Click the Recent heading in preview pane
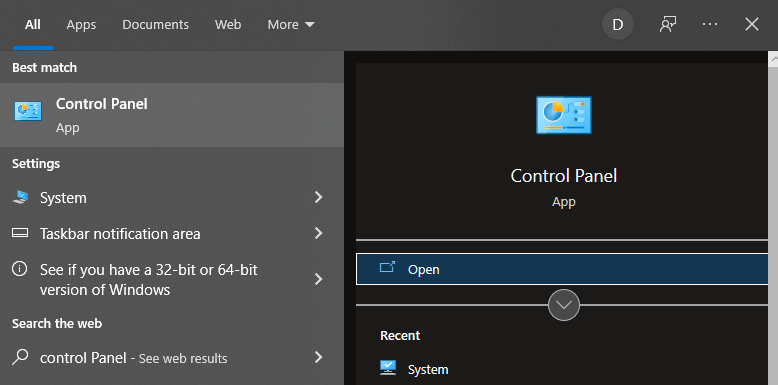Screen dimensions: 778x385 click(400, 336)
